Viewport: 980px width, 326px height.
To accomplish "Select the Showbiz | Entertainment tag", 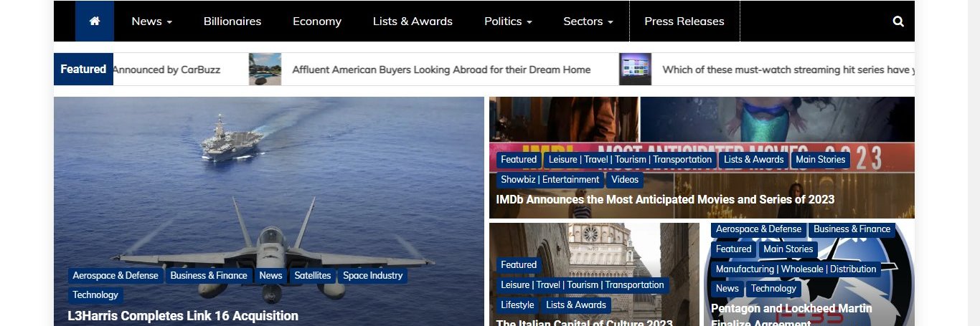I will pyautogui.click(x=550, y=180).
